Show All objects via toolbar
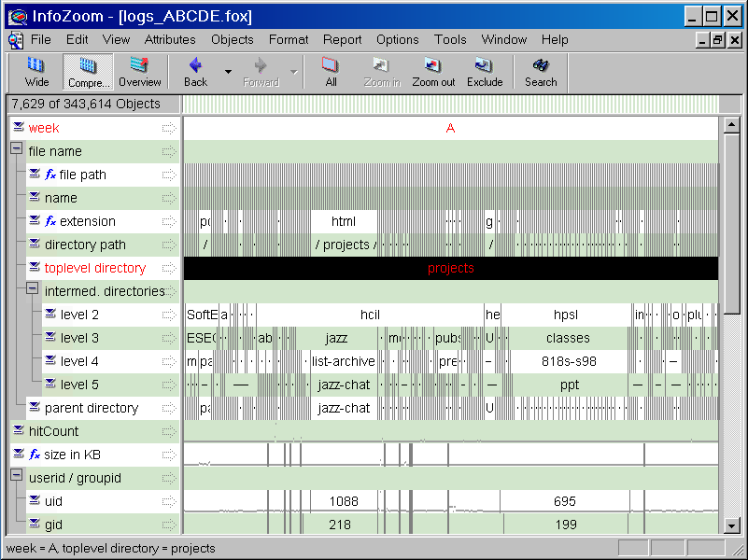 [x=331, y=72]
